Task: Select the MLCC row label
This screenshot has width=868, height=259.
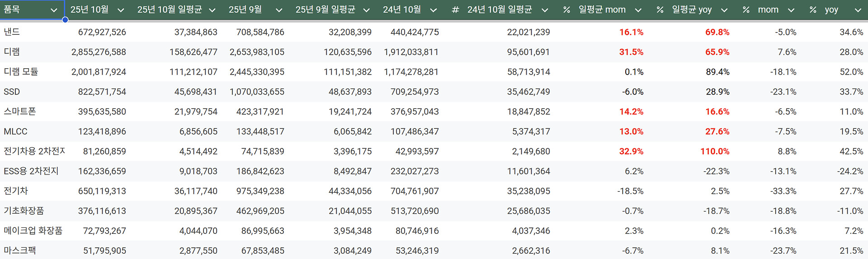Action: point(15,132)
